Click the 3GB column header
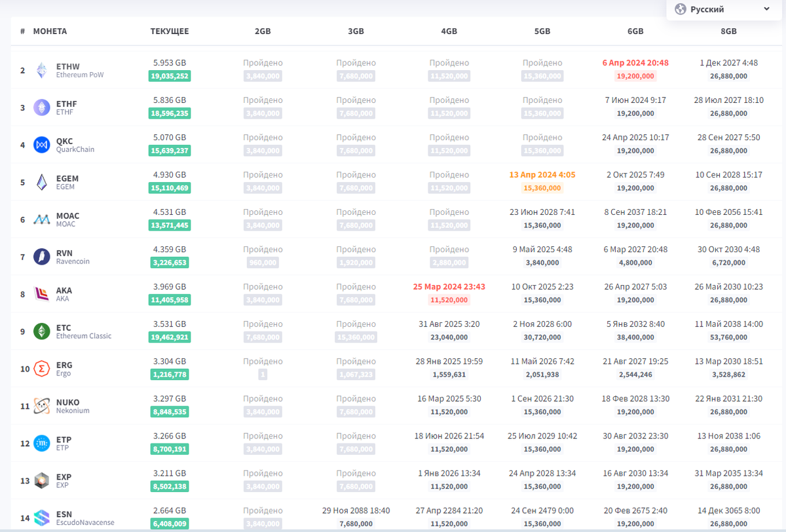Viewport: 786px width, 532px height. click(x=356, y=31)
